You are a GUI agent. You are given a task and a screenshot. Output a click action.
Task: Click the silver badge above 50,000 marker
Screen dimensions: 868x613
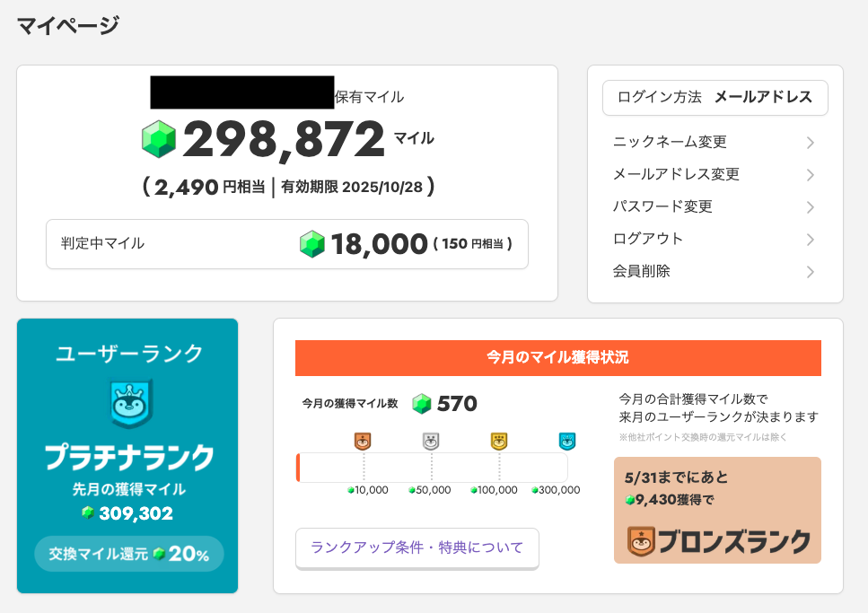(x=431, y=442)
